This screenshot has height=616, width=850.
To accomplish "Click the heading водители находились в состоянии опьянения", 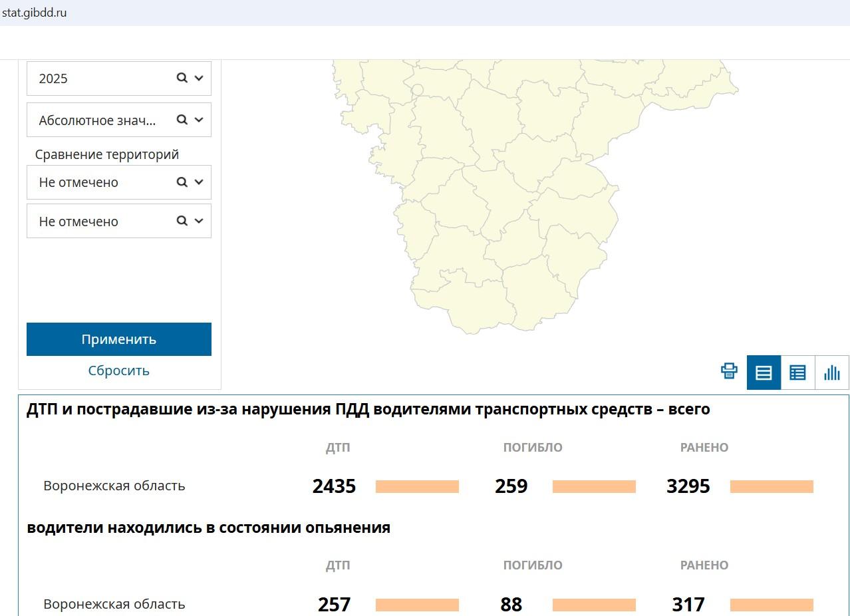I will coord(208,528).
